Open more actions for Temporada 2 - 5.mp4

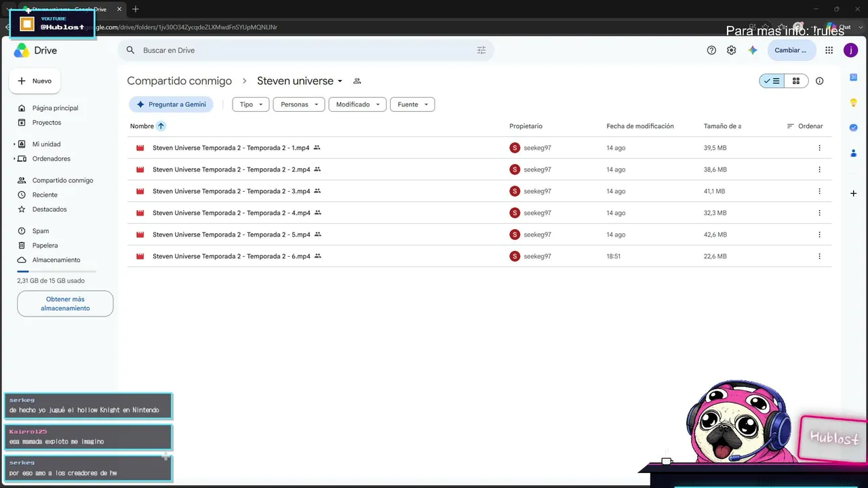[x=819, y=235]
